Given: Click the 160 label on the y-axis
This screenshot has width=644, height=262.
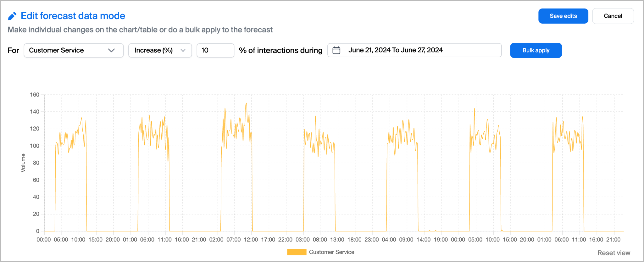Looking at the screenshot, I should point(35,95).
